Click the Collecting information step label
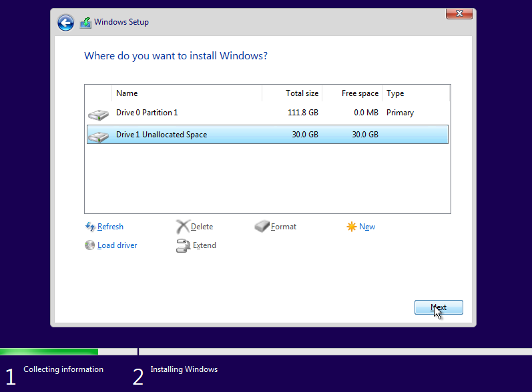532x392 pixels. pos(63,369)
